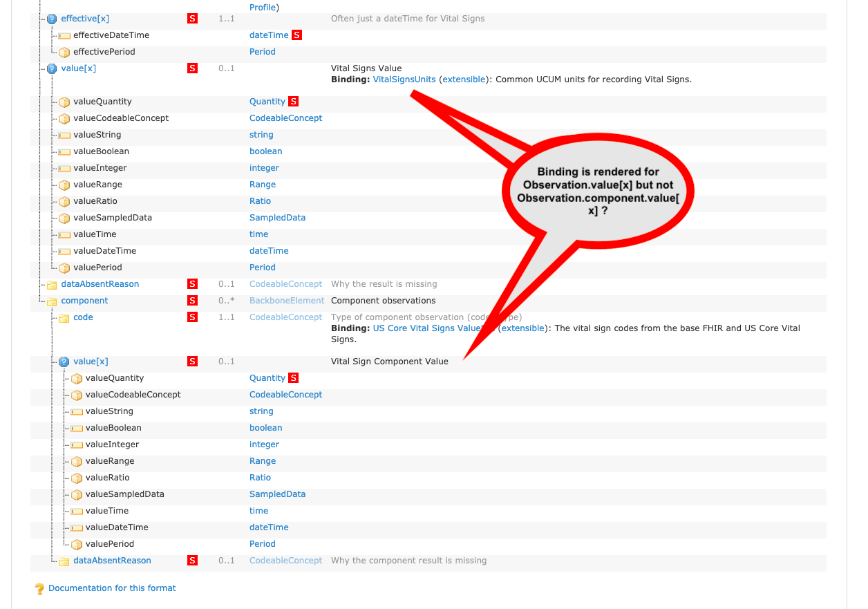Click 'Why the component result is missing' text
Viewport: 868px width, 609px height.
[408, 561]
